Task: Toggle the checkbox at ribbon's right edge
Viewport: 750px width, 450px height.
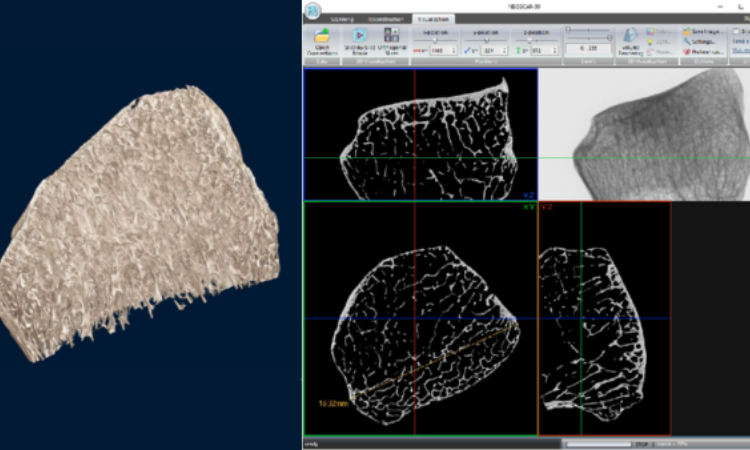Action: [x=737, y=32]
